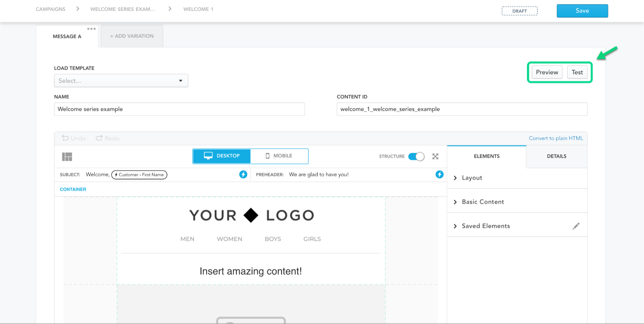Open personalization lightning icon for subject
This screenshot has width=644, height=324.
point(243,175)
